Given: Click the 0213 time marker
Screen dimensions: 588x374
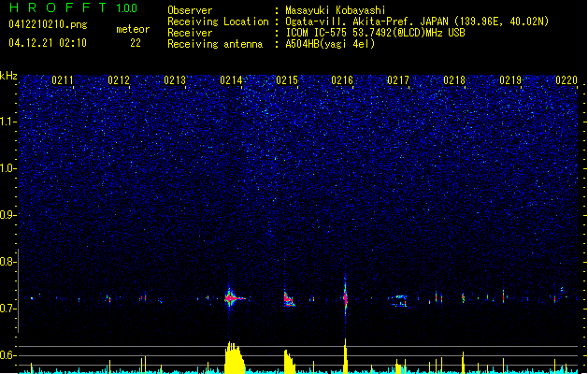Looking at the screenshot, I should tap(175, 80).
